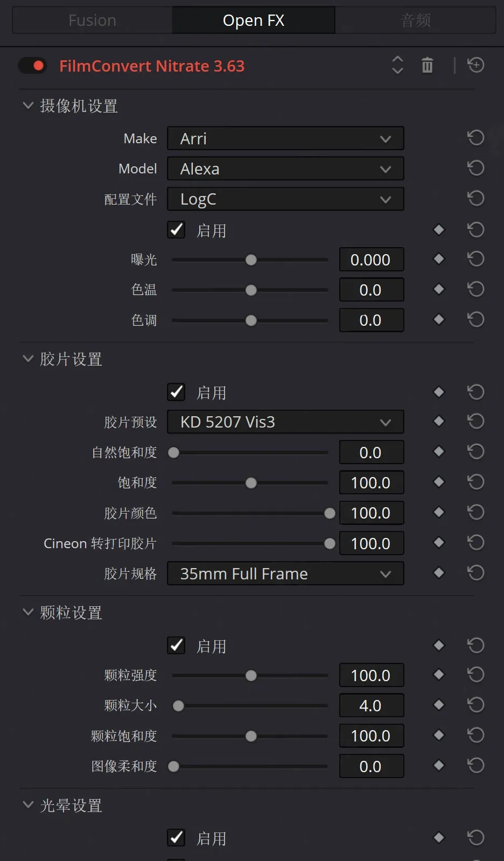
Task: Add a keyframe for 曝光 (exposure)
Action: (x=439, y=259)
